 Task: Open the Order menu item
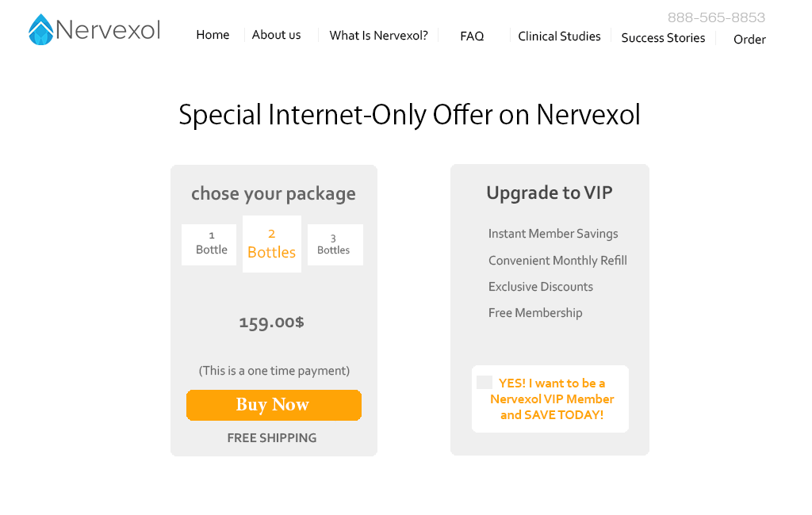click(749, 40)
